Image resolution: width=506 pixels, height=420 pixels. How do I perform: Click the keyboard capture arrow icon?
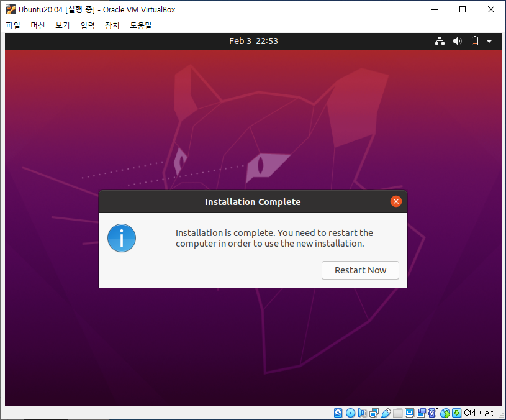click(456, 413)
